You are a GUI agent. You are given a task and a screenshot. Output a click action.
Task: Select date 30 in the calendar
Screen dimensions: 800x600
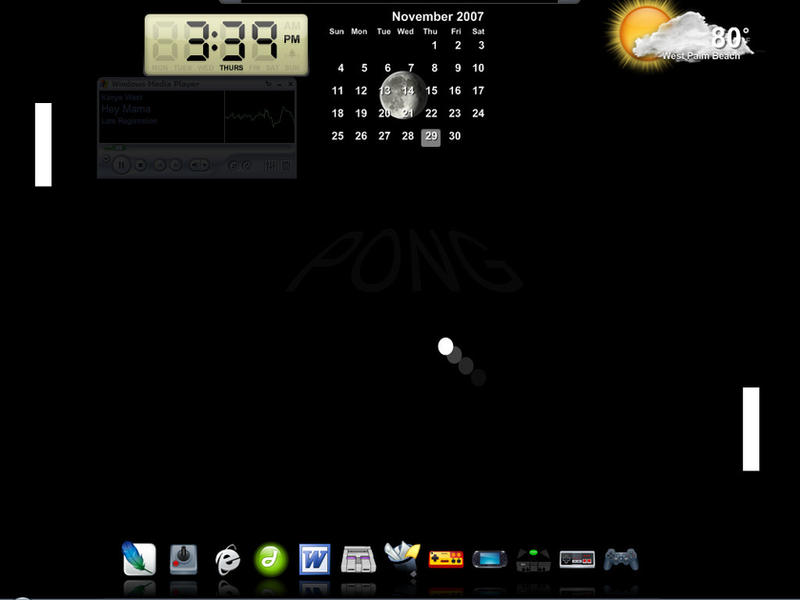(455, 136)
